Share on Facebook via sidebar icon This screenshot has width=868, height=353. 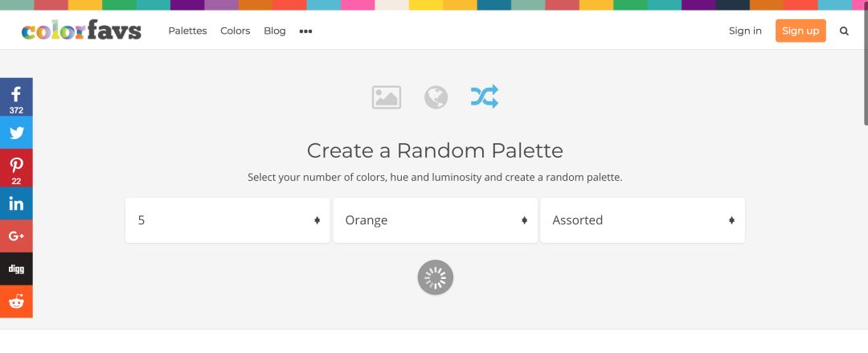pyautogui.click(x=16, y=96)
